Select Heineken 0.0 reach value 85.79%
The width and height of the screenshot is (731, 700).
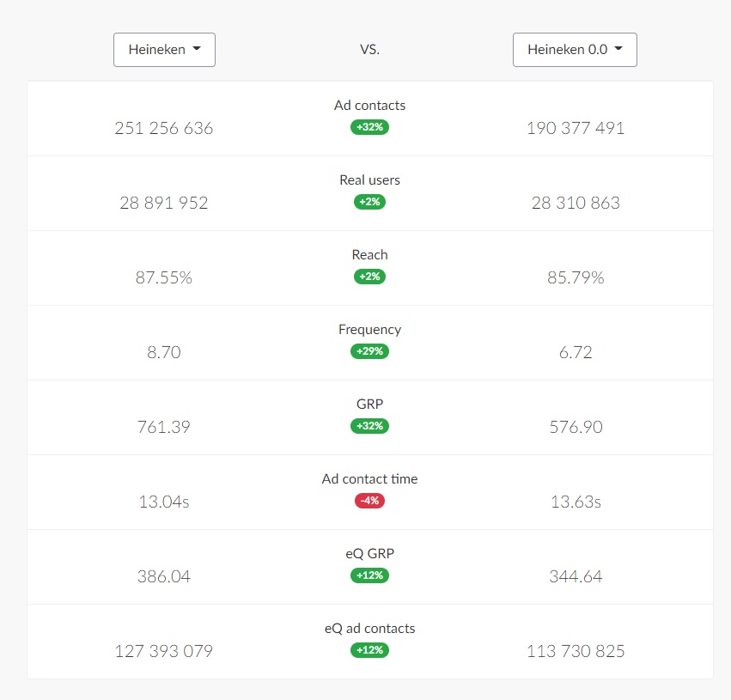[576, 278]
